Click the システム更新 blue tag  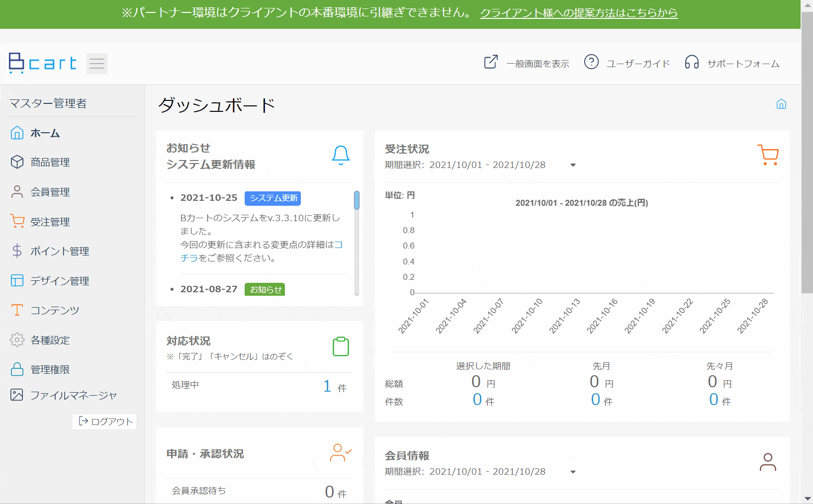(x=273, y=198)
